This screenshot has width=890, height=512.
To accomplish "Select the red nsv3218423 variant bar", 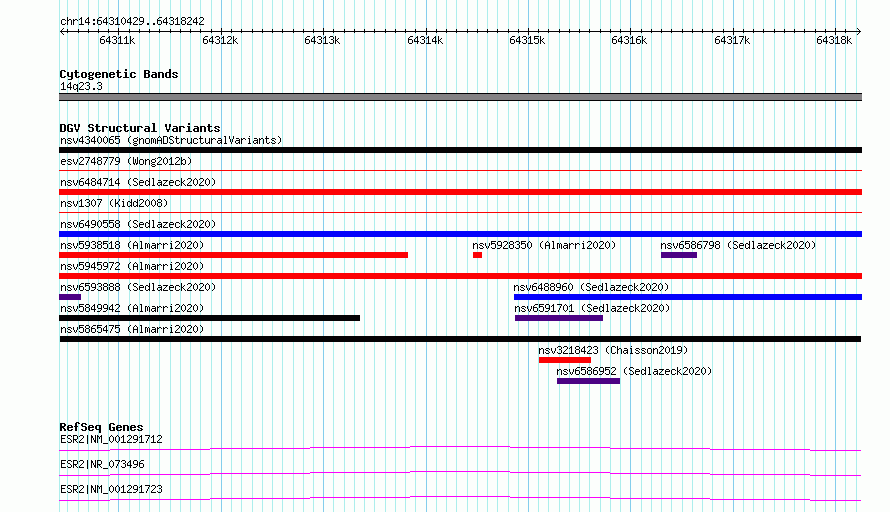I will pos(565,360).
